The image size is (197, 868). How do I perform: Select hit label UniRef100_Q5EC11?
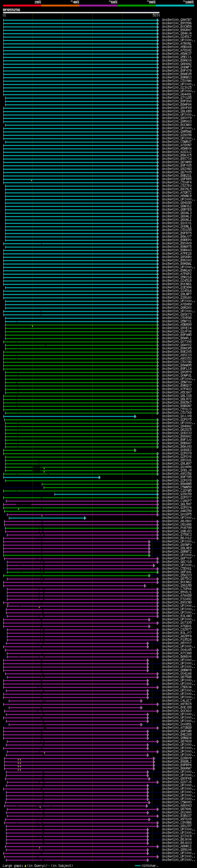pyautogui.click(x=177, y=57)
